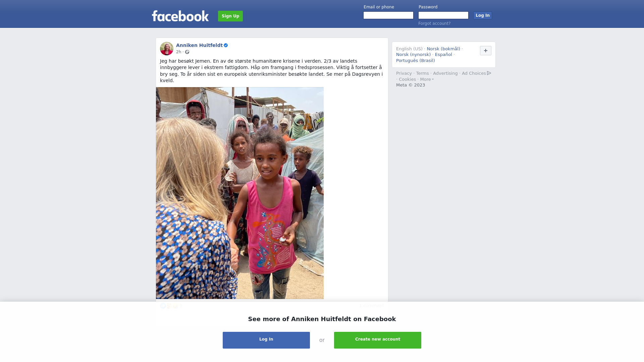Open Anniken Huitfeldt's profile picture

[x=167, y=49]
